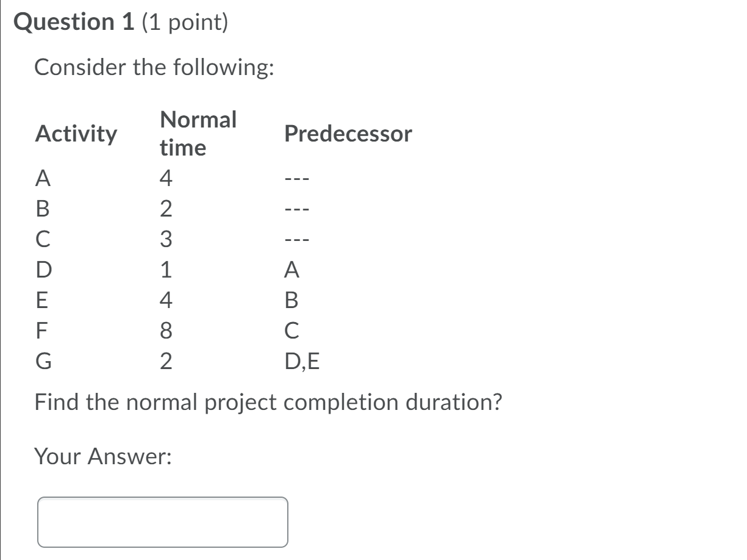Select activity A in the table
The width and height of the screenshot is (747, 560).
click(41, 179)
